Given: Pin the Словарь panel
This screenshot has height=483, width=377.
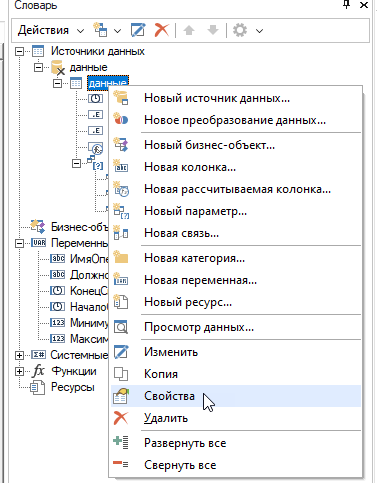Looking at the screenshot, I should (x=347, y=5).
